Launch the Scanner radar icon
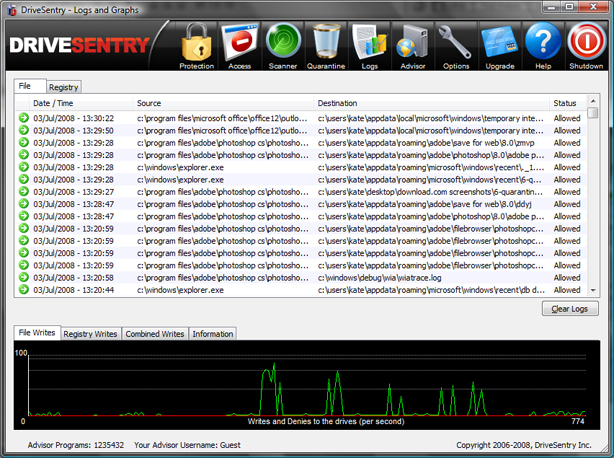Viewport: 614px width, 458px height. coord(283,46)
